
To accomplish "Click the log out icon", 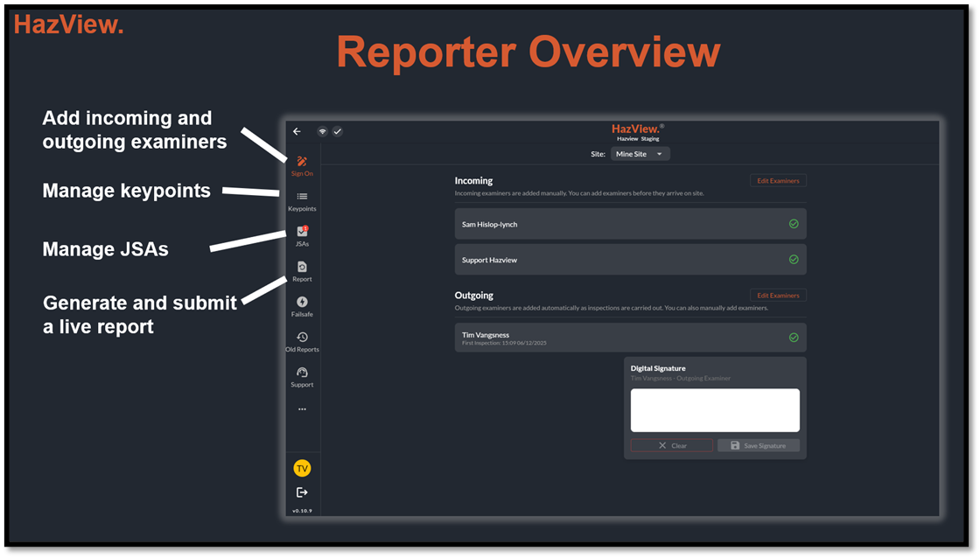I will pyautogui.click(x=302, y=492).
